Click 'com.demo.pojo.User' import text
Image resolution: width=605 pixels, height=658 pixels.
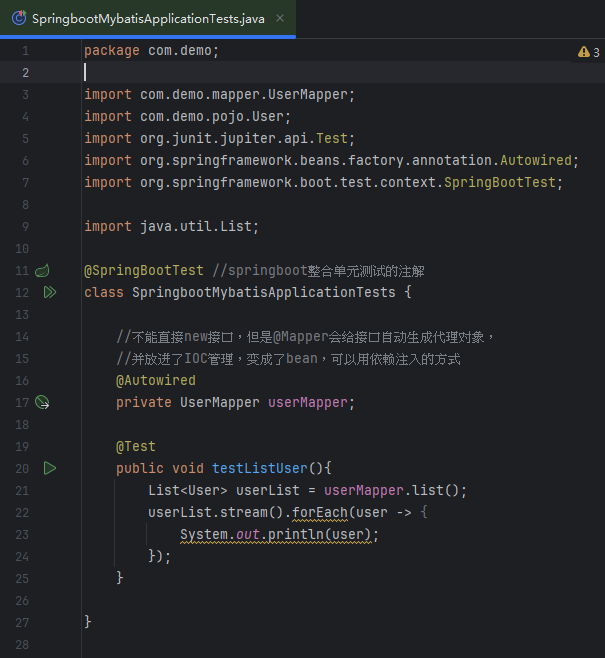(x=212, y=117)
